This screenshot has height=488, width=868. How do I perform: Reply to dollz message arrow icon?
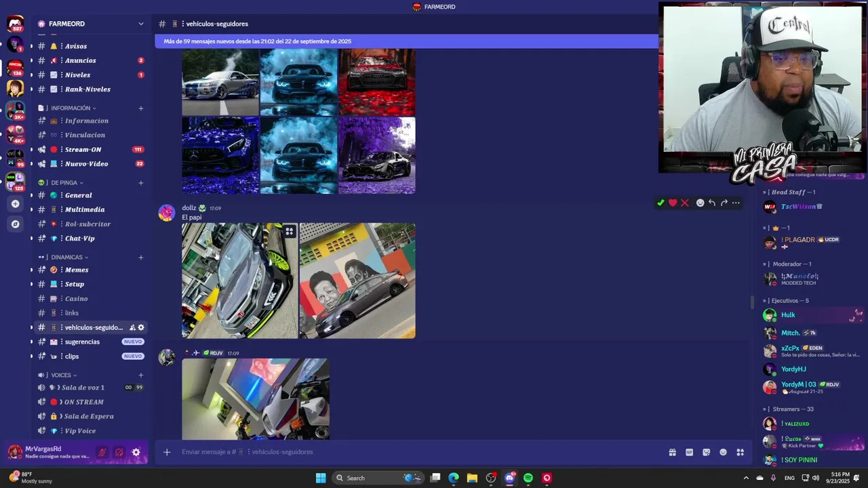coord(712,203)
